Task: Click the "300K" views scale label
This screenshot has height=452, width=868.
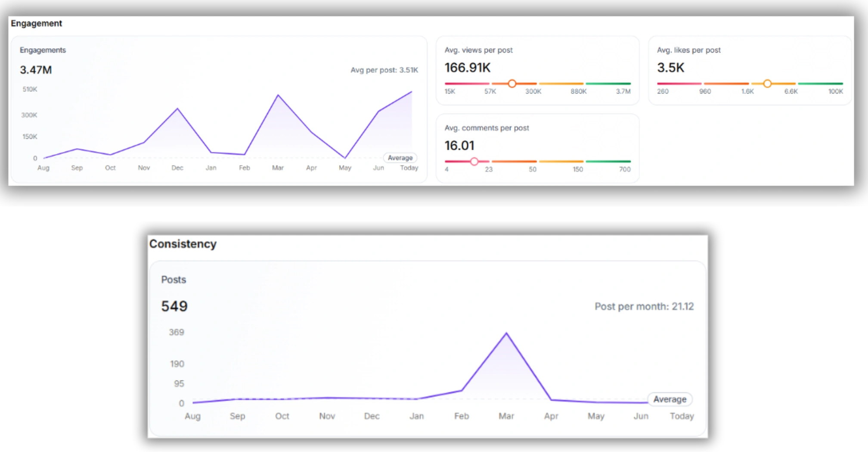Action: pyautogui.click(x=533, y=91)
